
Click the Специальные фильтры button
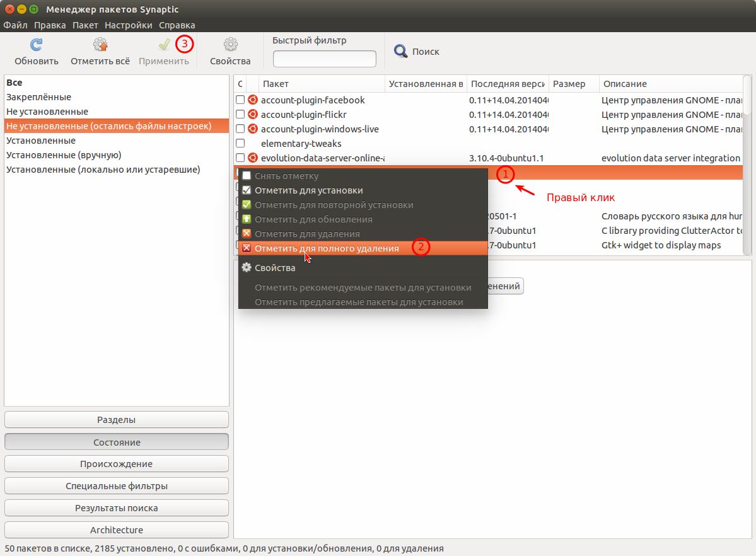pos(117,486)
